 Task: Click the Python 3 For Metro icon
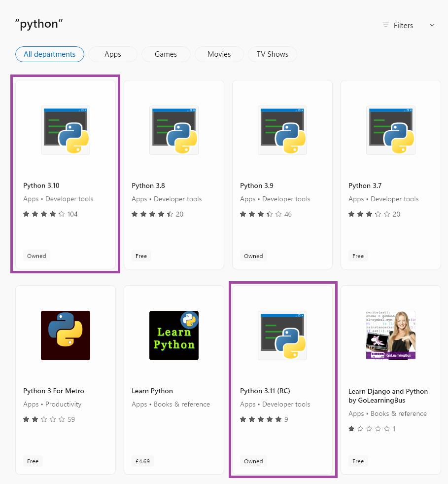click(x=65, y=335)
